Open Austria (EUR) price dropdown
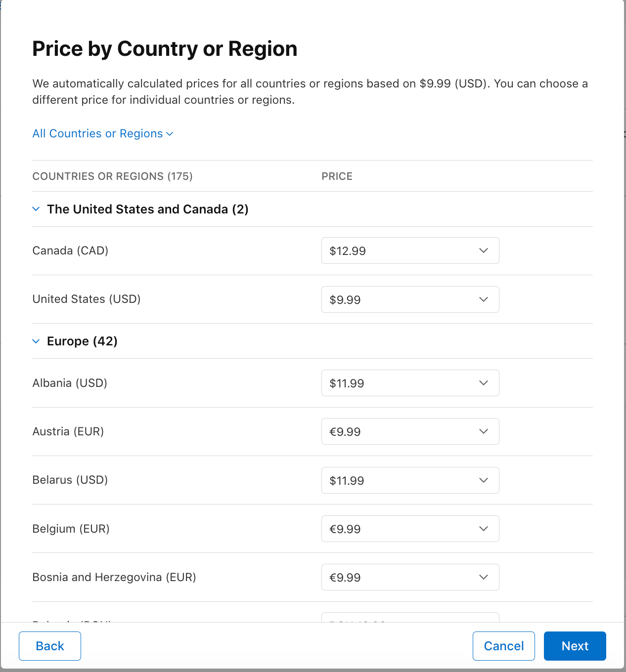The height and width of the screenshot is (672, 626). pos(410,431)
